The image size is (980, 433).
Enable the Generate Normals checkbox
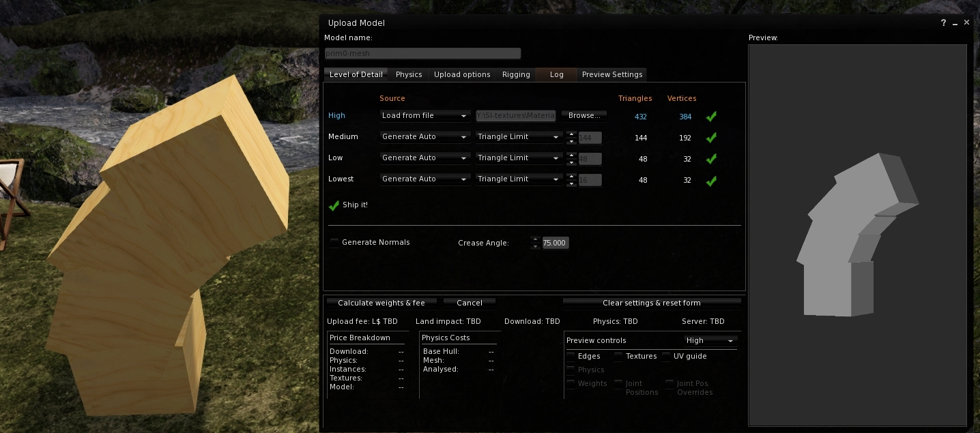point(334,242)
